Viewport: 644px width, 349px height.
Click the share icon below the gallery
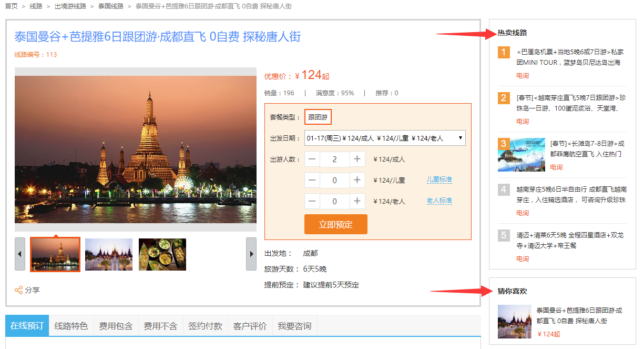pos(19,290)
